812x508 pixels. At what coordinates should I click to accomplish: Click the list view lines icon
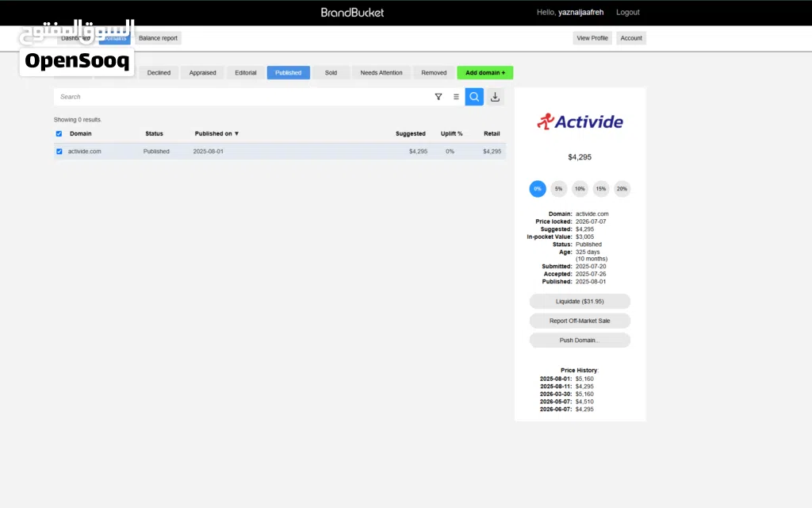pyautogui.click(x=456, y=97)
